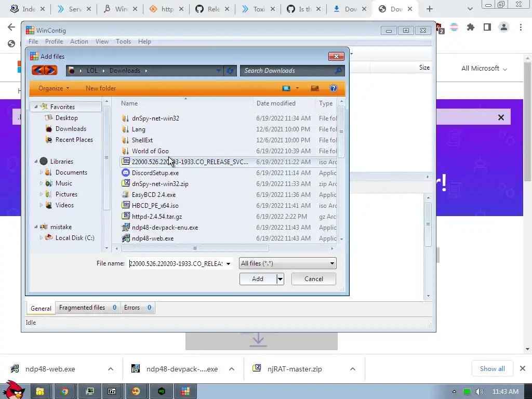Click Show all downloads
Screen dimensions: 532x399
coord(492,368)
